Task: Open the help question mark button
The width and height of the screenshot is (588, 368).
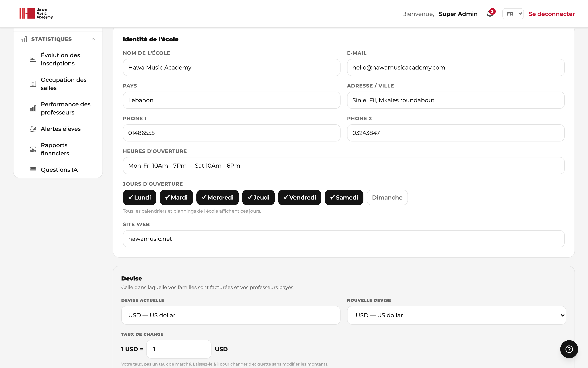Action: (569, 349)
